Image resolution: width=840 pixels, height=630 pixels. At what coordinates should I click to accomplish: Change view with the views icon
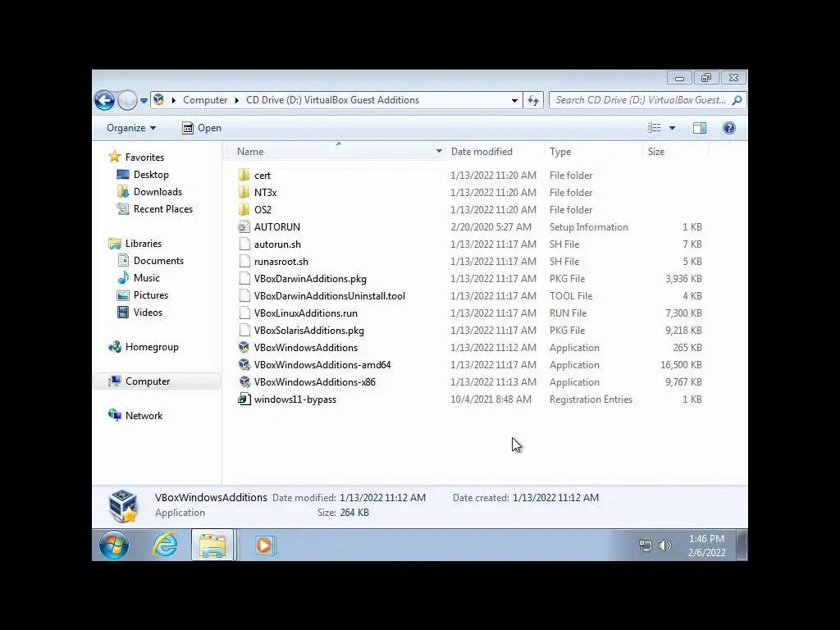(x=654, y=128)
